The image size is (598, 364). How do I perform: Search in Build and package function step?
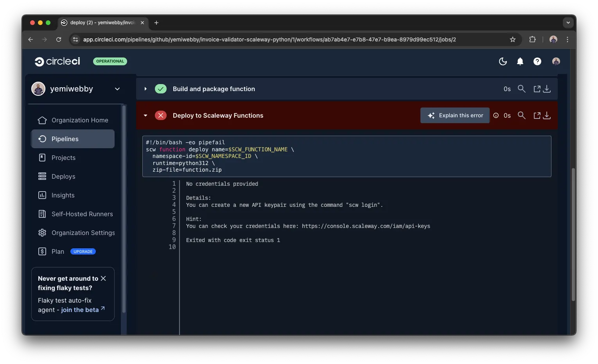pyautogui.click(x=521, y=89)
